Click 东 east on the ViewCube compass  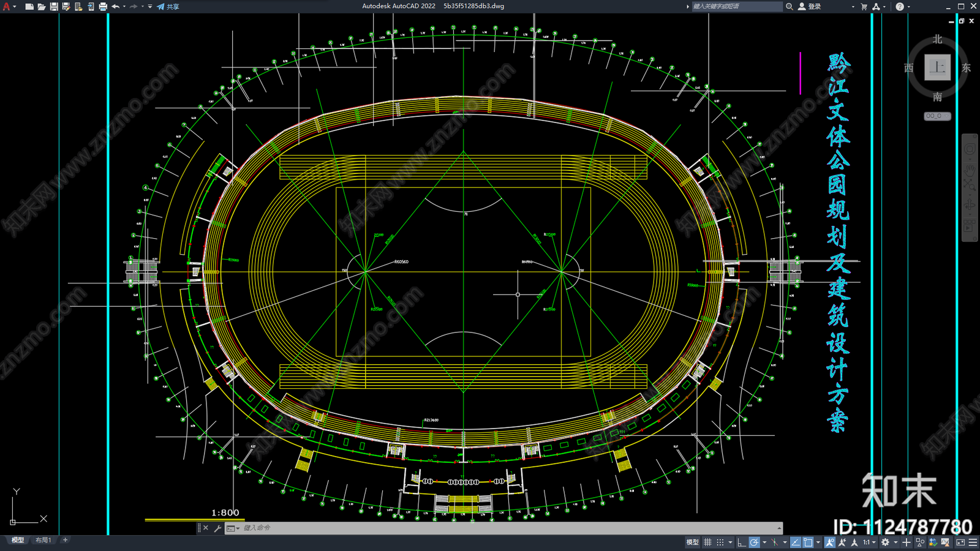pyautogui.click(x=966, y=68)
